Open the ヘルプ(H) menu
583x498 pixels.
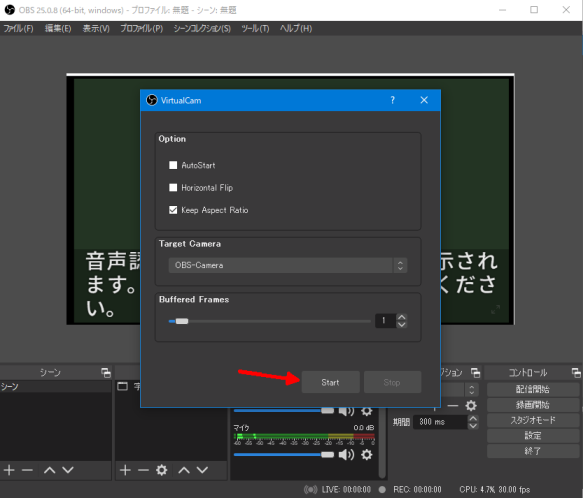[296, 29]
